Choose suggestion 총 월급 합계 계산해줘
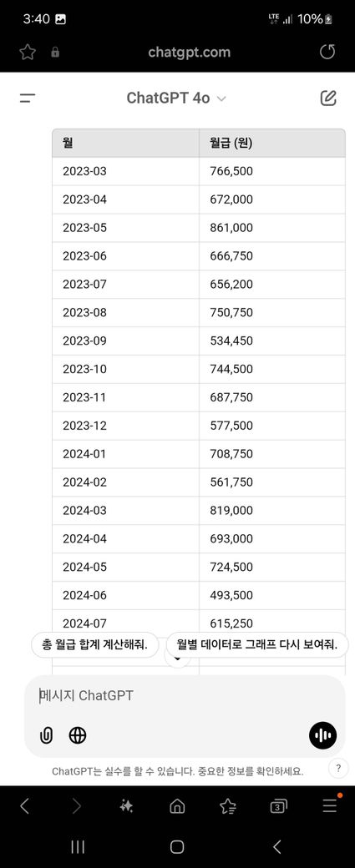Viewport: 355px width, 868px height. 94,645
